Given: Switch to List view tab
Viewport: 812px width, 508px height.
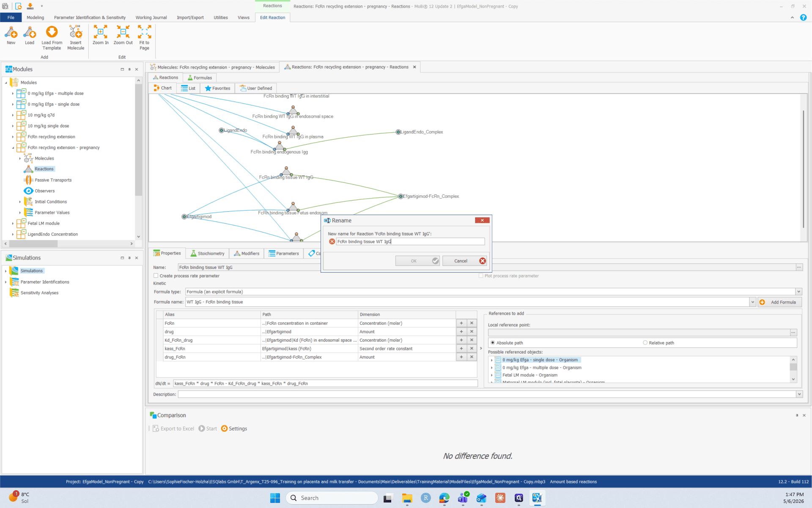Looking at the screenshot, I should [188, 88].
